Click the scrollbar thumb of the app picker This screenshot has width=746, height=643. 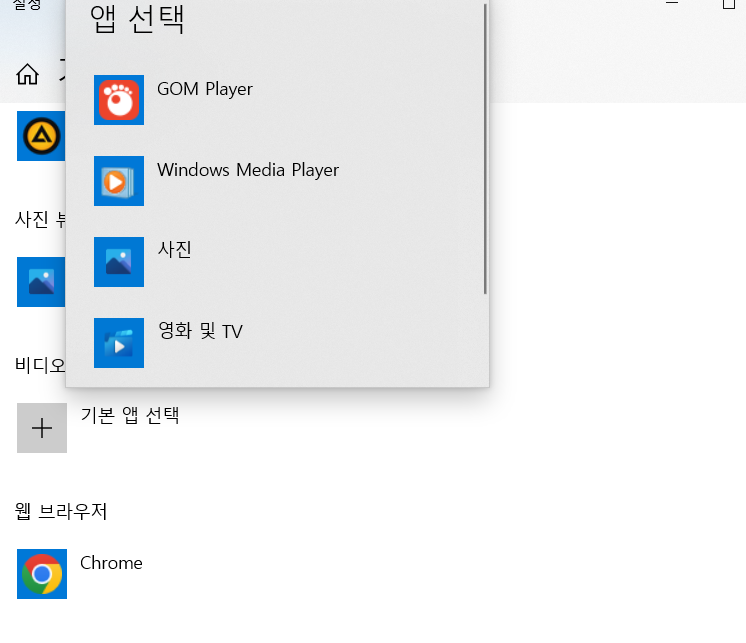click(x=485, y=149)
